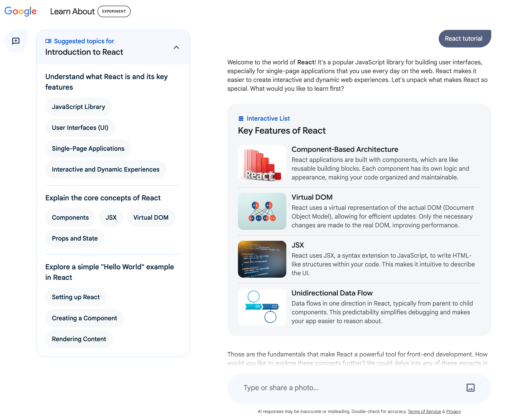Image resolution: width=519 pixels, height=420 pixels.
Task: Choose Interactive and Dynamic Experiences chip
Action: coord(105,169)
